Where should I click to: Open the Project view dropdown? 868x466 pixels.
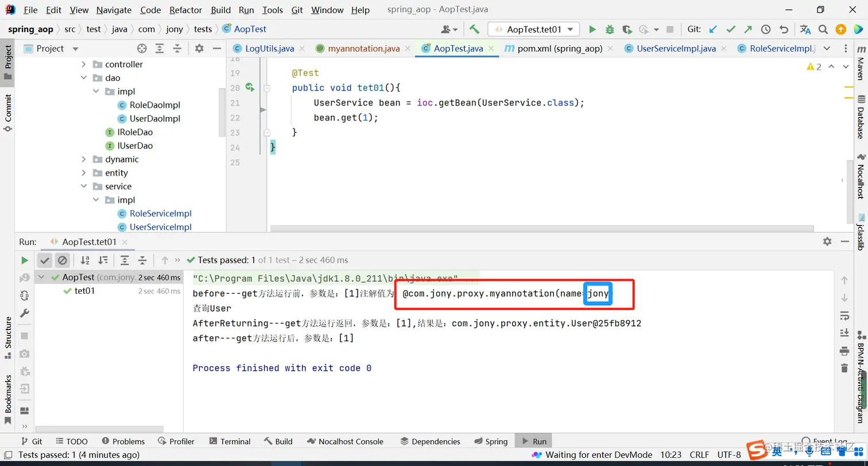[75, 49]
